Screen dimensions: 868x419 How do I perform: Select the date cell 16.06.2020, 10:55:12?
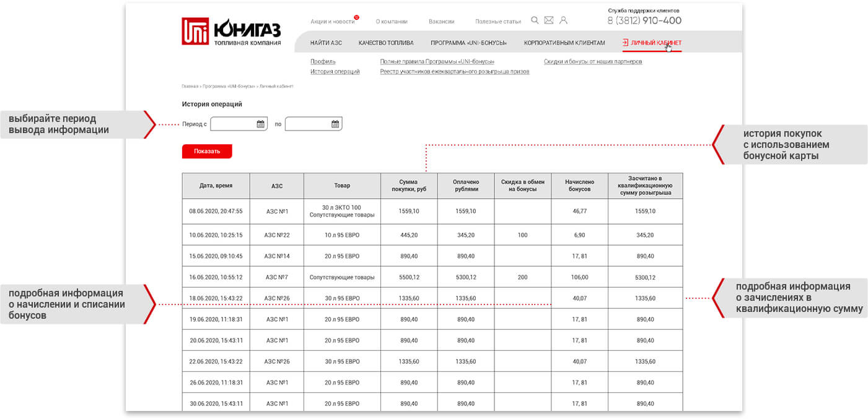point(216,277)
